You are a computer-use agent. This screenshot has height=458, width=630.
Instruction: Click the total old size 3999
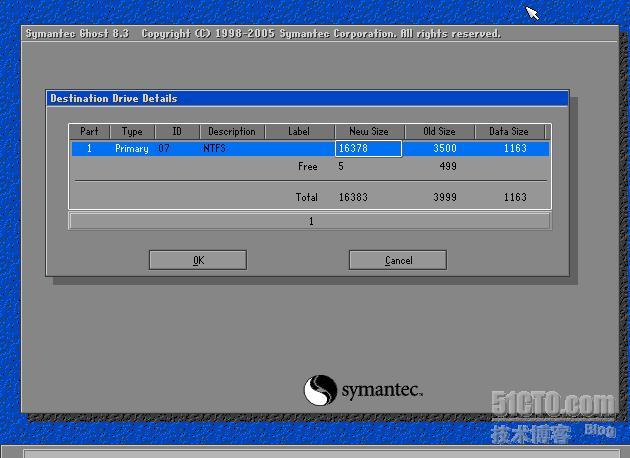[x=445, y=197]
